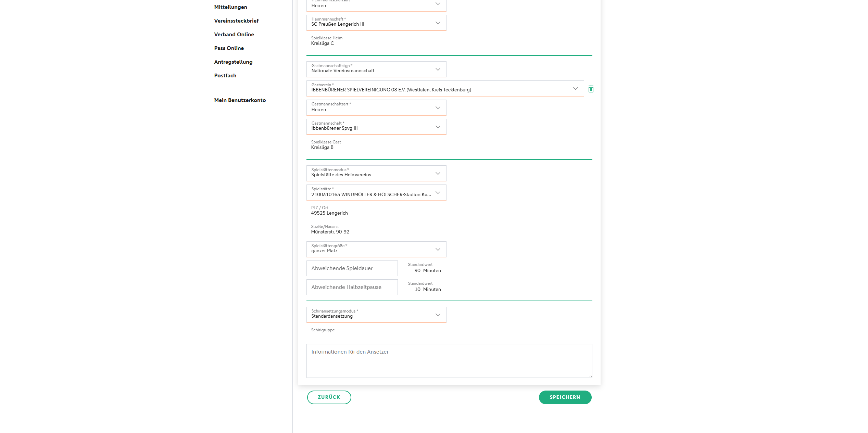Open Mitteilungen in the sidebar
The width and height of the screenshot is (868, 433).
(230, 7)
